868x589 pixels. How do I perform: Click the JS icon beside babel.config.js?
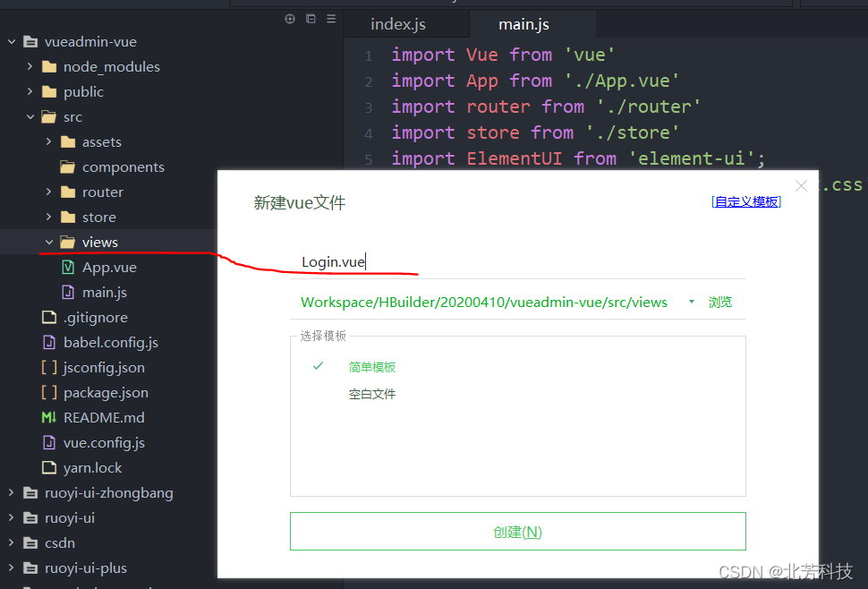49,343
